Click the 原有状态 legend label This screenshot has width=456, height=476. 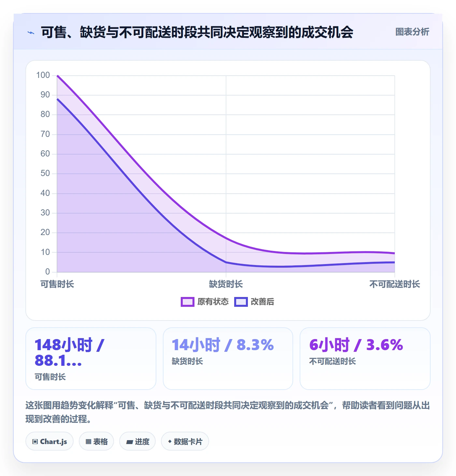pyautogui.click(x=213, y=302)
